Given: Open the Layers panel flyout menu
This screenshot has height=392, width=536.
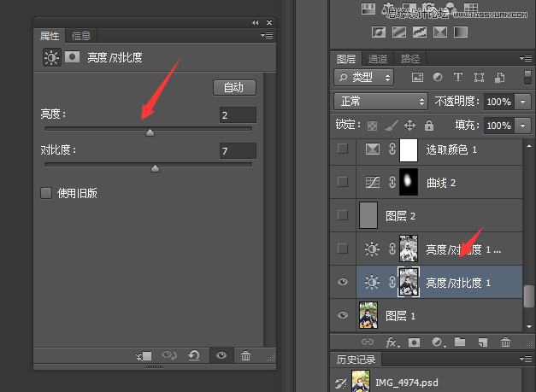Looking at the screenshot, I should click(526, 58).
